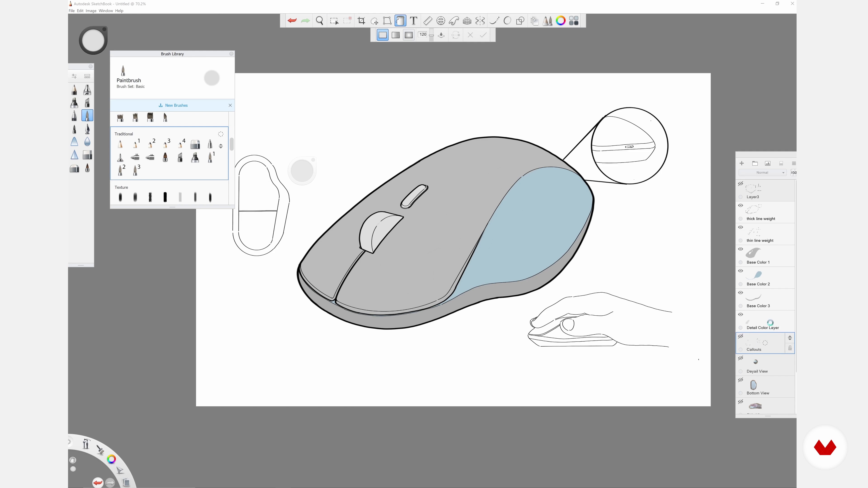Choose solid fill mode

pos(382,35)
